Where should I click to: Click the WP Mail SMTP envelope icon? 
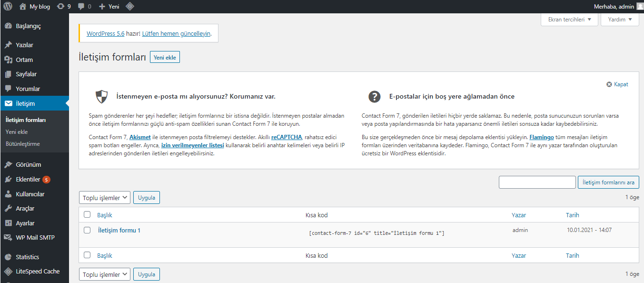(x=8, y=238)
